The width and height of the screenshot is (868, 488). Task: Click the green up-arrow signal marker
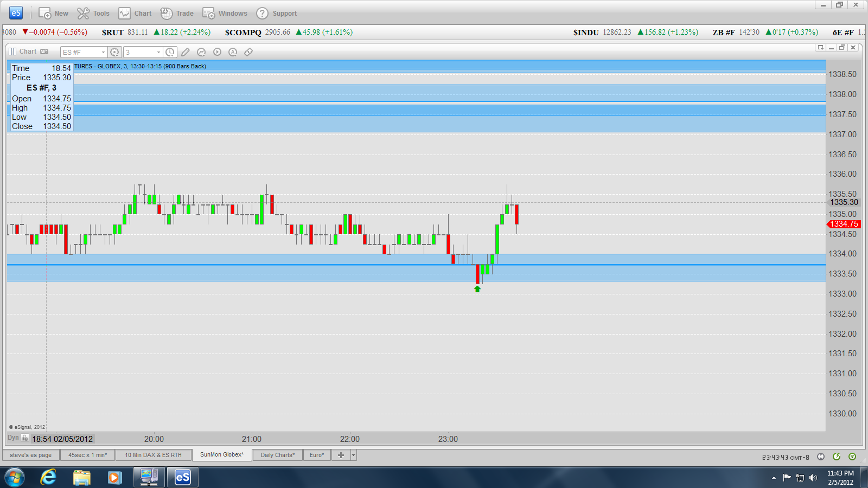tap(477, 289)
